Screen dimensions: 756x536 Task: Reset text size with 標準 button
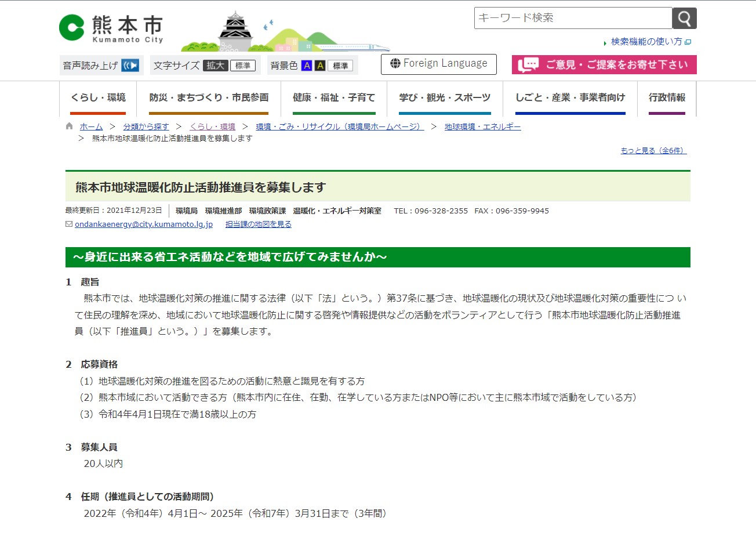click(243, 66)
